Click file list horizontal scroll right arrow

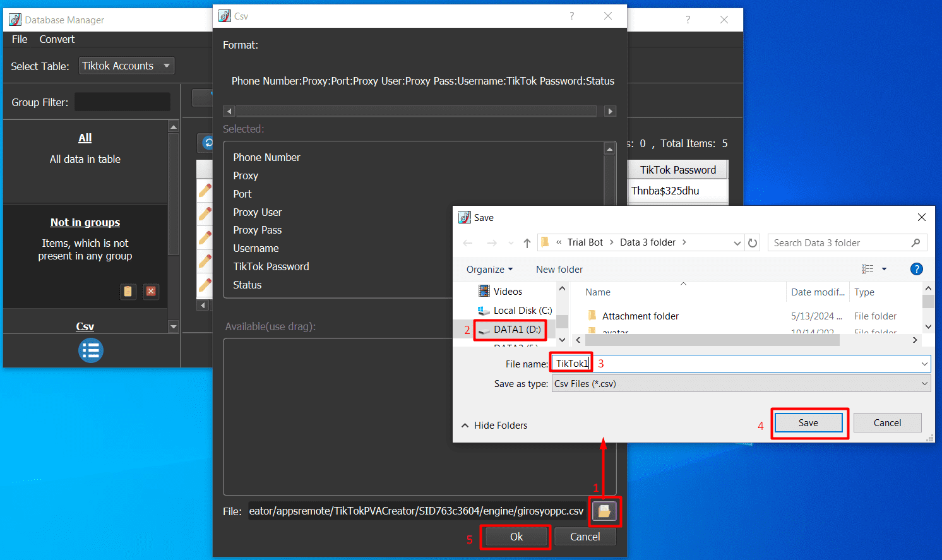pos(915,340)
